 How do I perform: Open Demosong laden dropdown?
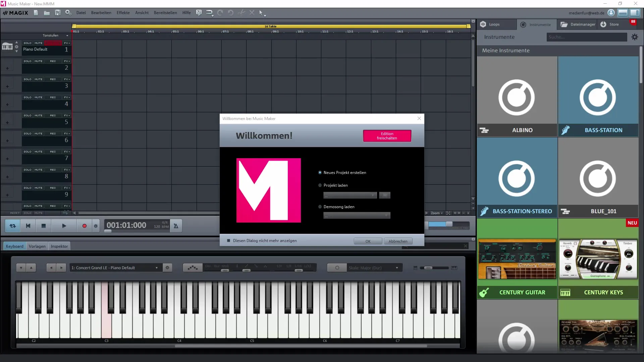(357, 215)
